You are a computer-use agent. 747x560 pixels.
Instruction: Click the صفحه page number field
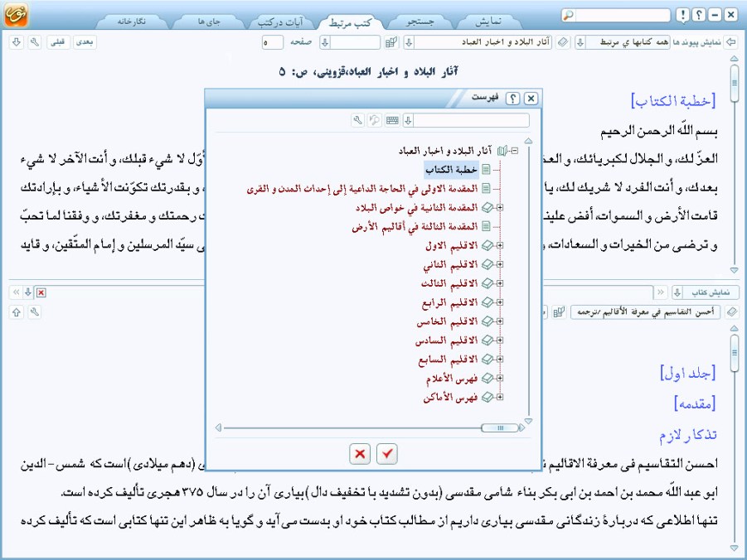tap(273, 42)
